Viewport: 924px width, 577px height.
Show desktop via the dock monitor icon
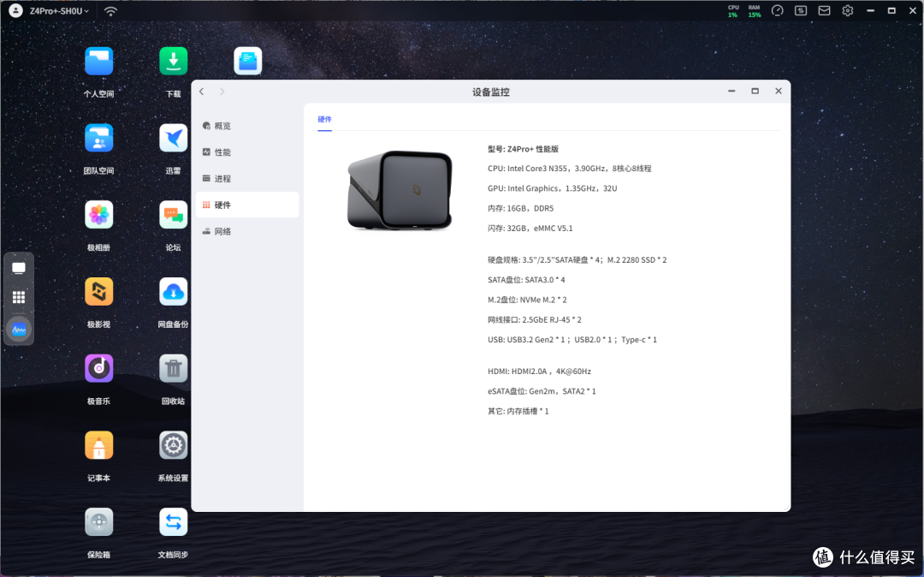19,268
